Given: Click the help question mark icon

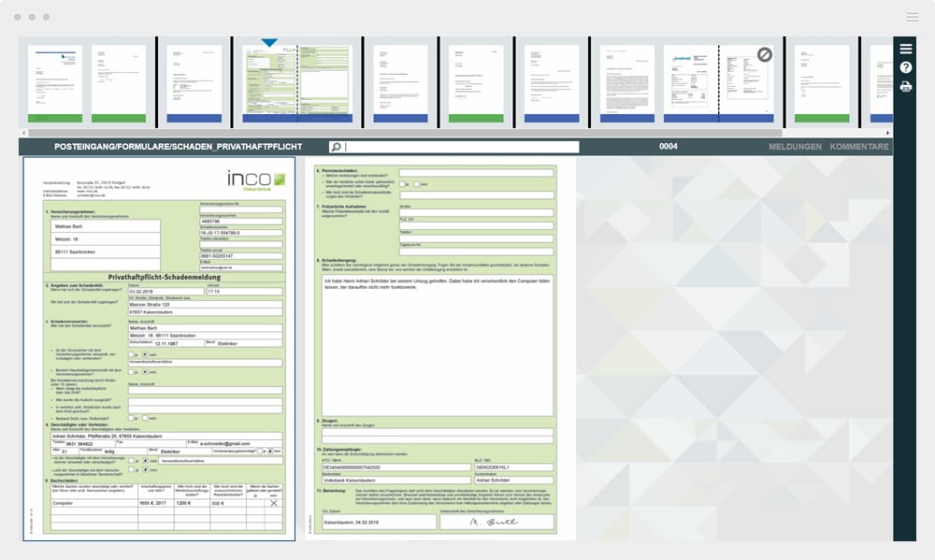Looking at the screenshot, I should click(x=905, y=68).
